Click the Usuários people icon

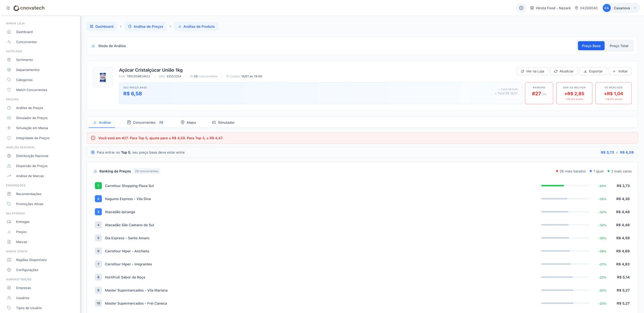click(x=9, y=298)
